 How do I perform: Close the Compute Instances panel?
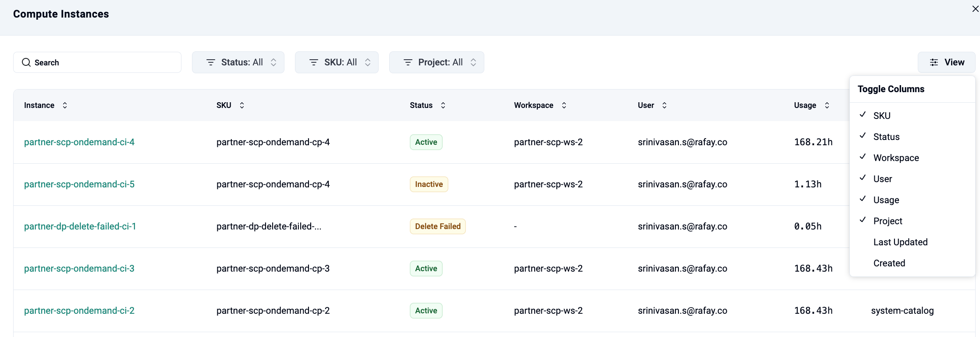(x=975, y=9)
